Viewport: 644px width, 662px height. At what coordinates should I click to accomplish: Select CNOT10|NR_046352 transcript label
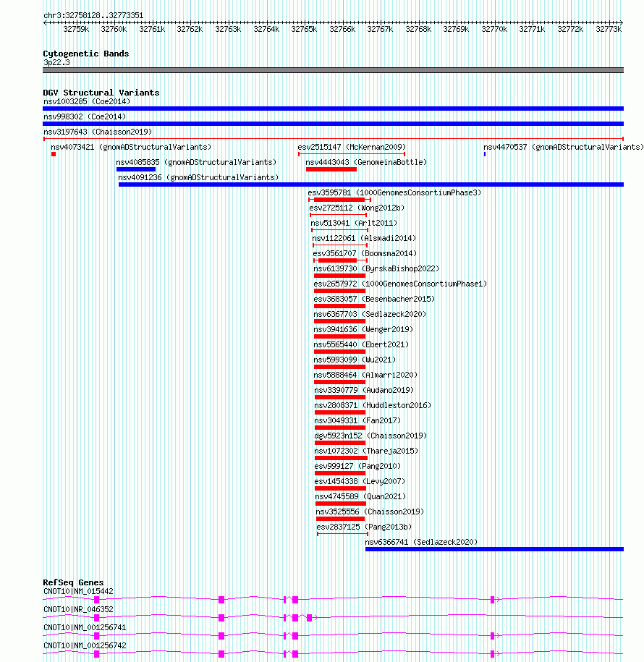coord(78,610)
